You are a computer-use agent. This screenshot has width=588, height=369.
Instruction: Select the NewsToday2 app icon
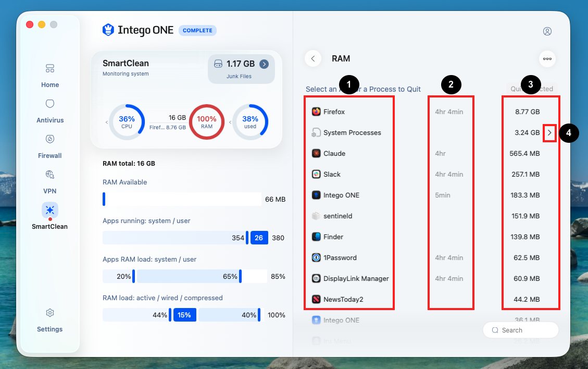click(316, 299)
